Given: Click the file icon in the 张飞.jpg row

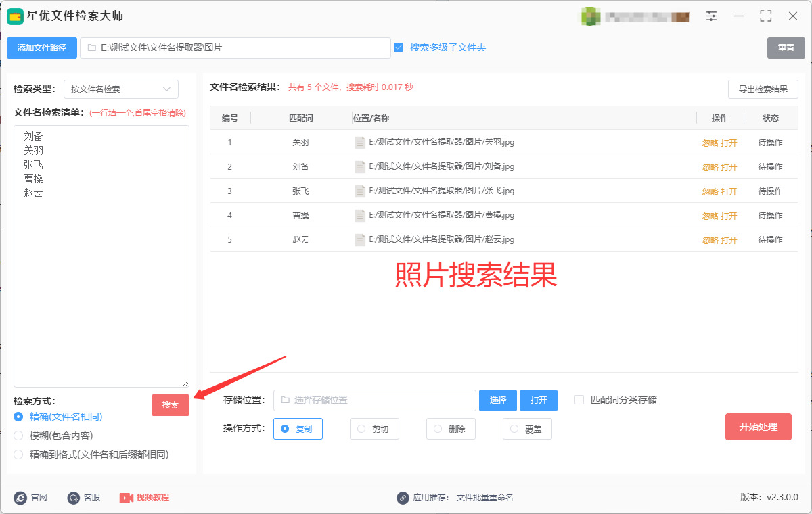Looking at the screenshot, I should click(x=360, y=191).
